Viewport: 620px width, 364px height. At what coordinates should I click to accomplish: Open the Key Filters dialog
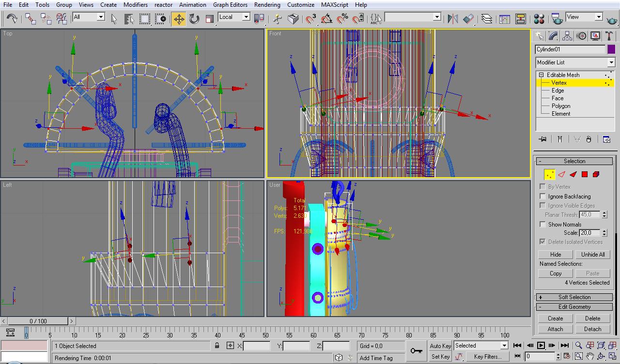click(488, 357)
